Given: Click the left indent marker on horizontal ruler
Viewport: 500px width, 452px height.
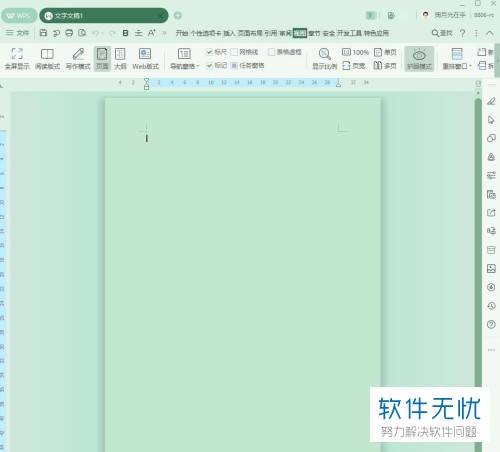Looking at the screenshot, I should tap(146, 84).
